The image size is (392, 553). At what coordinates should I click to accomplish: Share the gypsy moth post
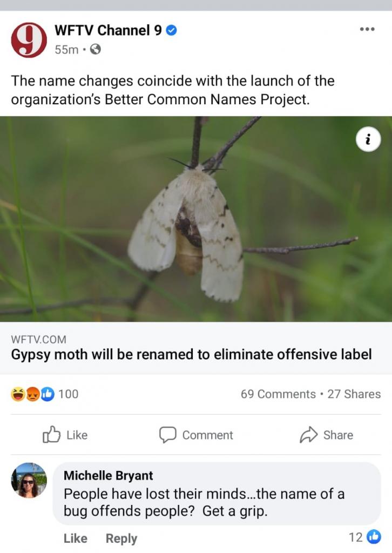point(326,435)
